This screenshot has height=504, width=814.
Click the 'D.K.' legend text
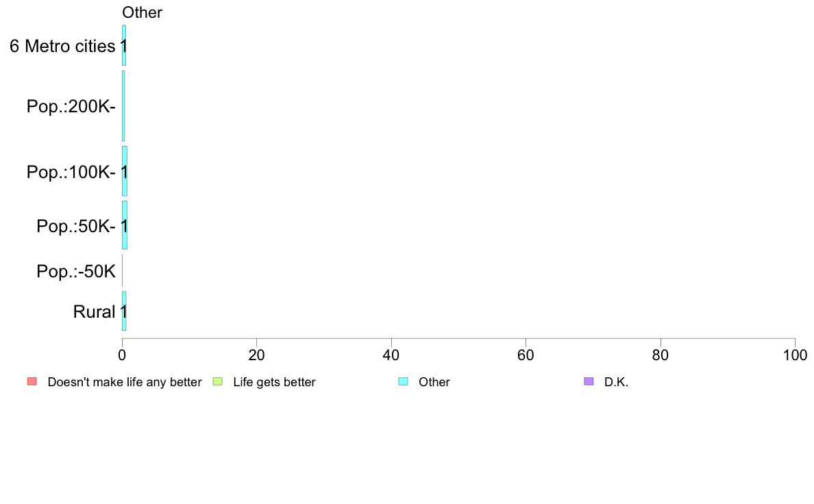point(616,382)
